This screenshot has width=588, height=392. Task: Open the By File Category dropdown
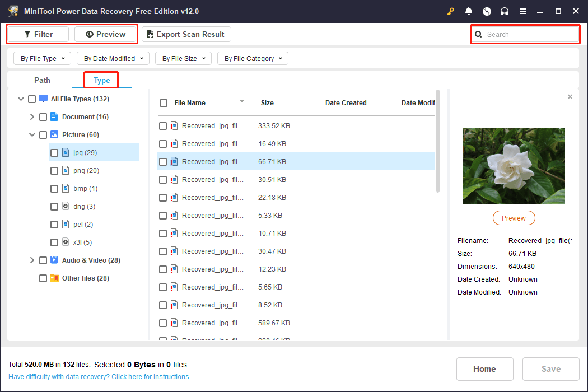tap(253, 58)
